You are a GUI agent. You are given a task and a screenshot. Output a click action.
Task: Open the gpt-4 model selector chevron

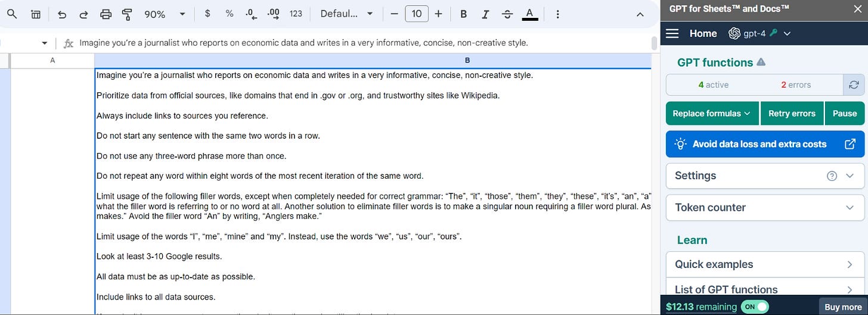[787, 34]
